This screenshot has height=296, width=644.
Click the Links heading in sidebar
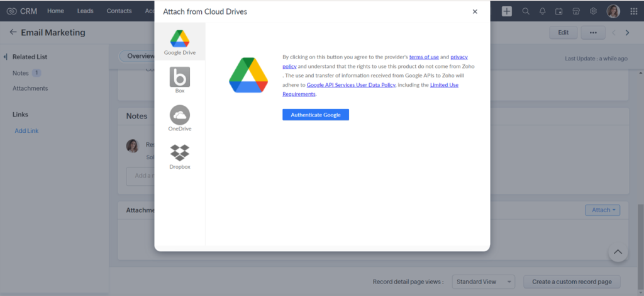[21, 114]
